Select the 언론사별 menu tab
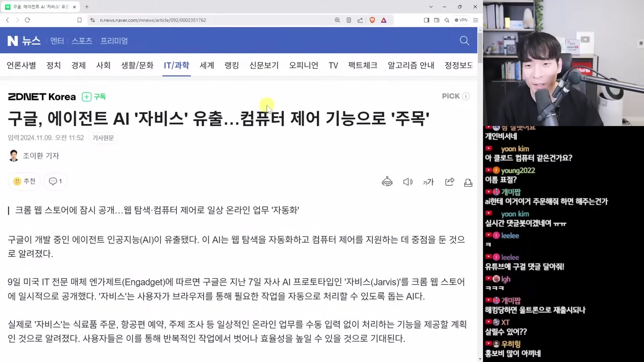 pyautogui.click(x=21, y=65)
